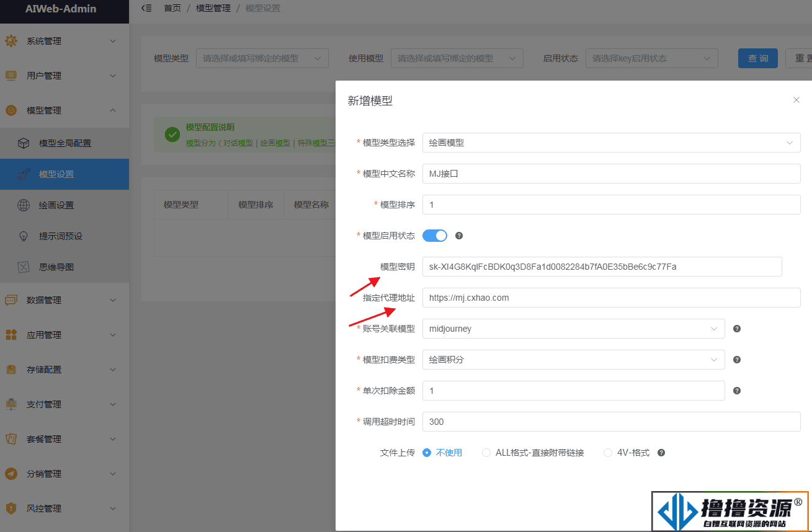The image size is (812, 532).
Task: Collapse the 模型管理 menu chevron
Action: (113, 110)
